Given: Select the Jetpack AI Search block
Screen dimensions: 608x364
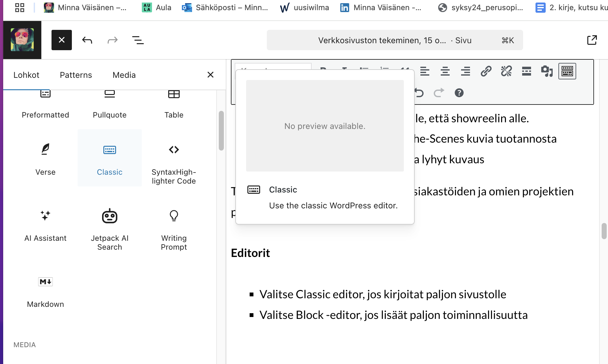Looking at the screenshot, I should tap(110, 227).
